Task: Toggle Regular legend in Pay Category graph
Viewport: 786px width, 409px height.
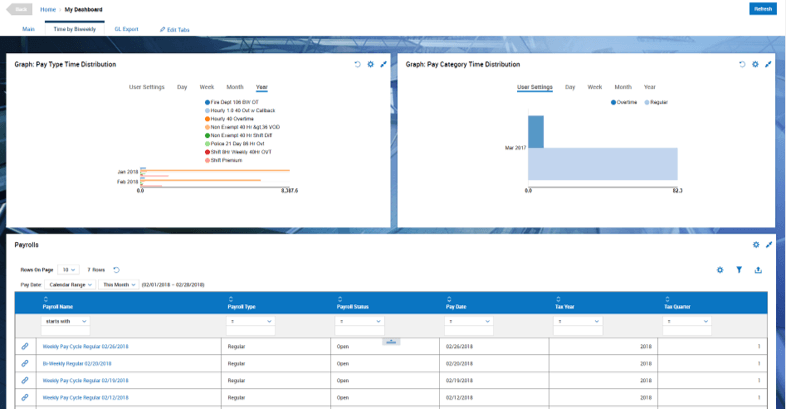Action: 656,102
